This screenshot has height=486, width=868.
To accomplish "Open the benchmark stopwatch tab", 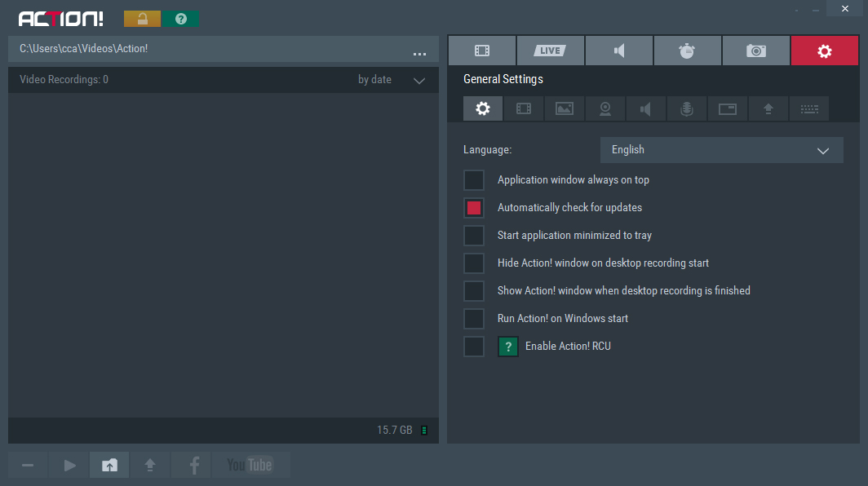I will [687, 51].
